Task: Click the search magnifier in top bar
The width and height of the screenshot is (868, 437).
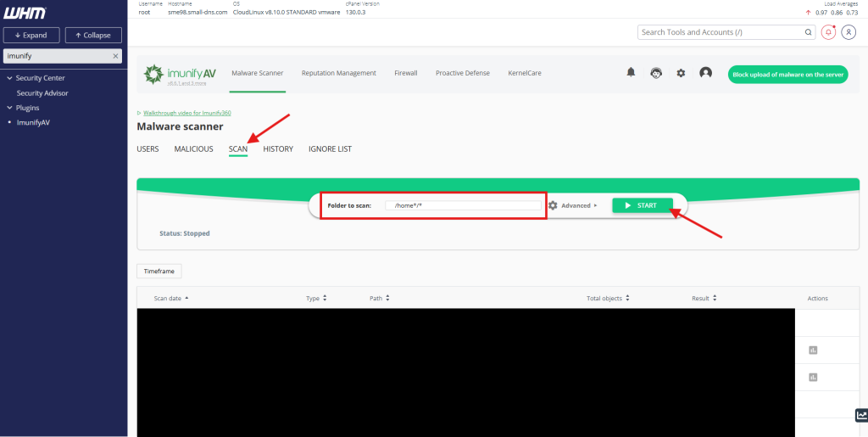Action: pyautogui.click(x=809, y=32)
